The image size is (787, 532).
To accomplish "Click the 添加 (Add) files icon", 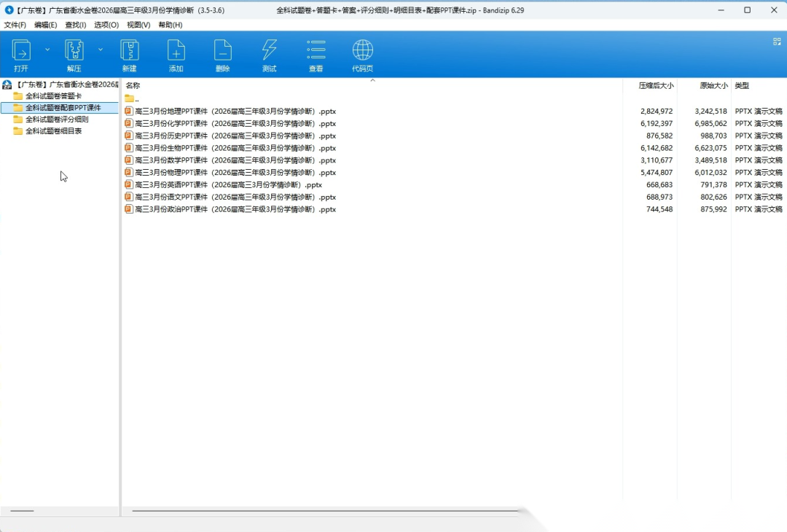I will pyautogui.click(x=176, y=51).
